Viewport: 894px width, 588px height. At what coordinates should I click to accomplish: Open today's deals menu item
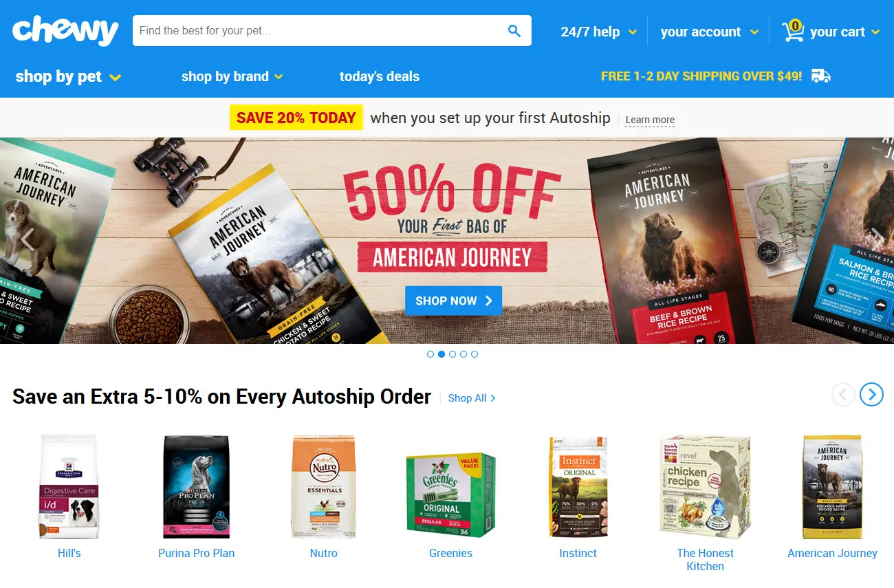(380, 76)
